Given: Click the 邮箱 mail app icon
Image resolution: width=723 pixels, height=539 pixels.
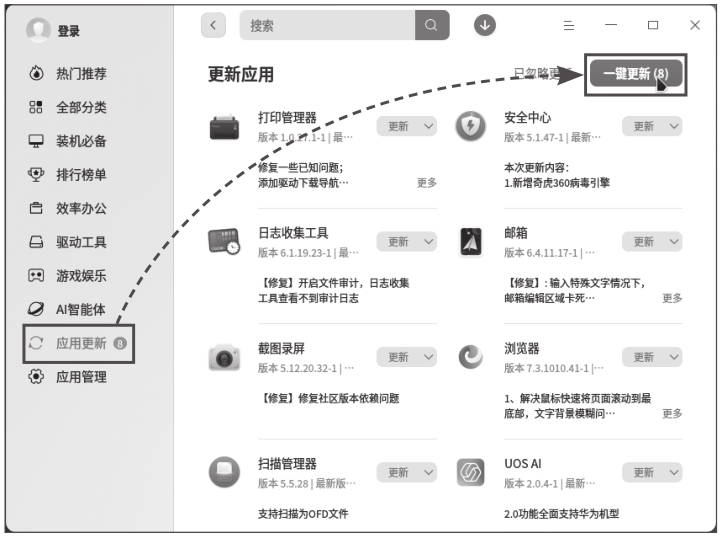Looking at the screenshot, I should coord(471,242).
